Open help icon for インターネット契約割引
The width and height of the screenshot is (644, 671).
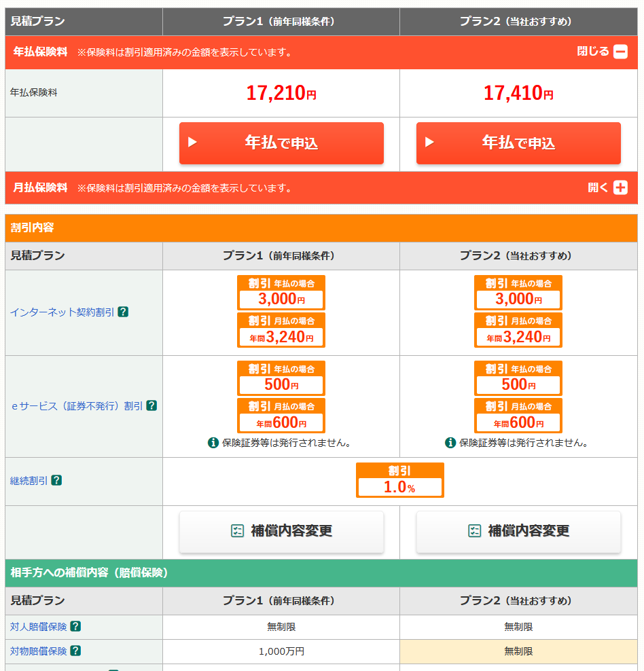[x=123, y=312]
